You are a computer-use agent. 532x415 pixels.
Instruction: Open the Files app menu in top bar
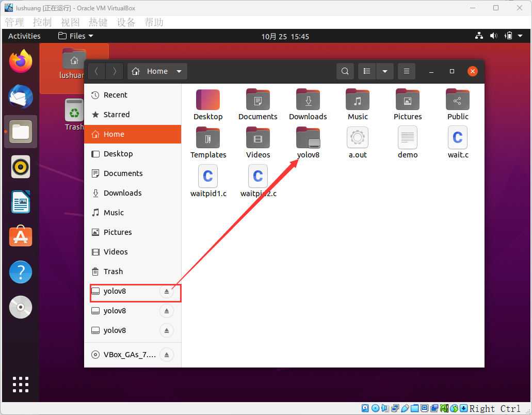click(x=76, y=36)
